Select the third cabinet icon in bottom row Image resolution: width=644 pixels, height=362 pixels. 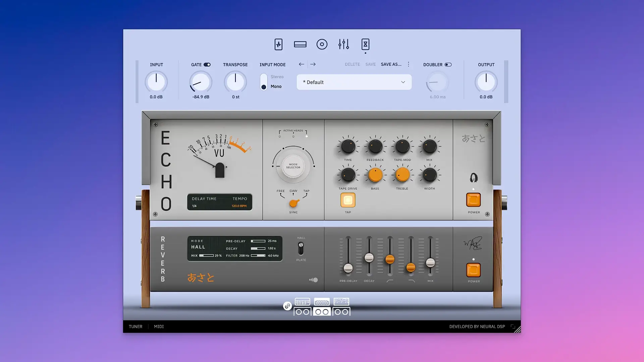click(x=341, y=312)
